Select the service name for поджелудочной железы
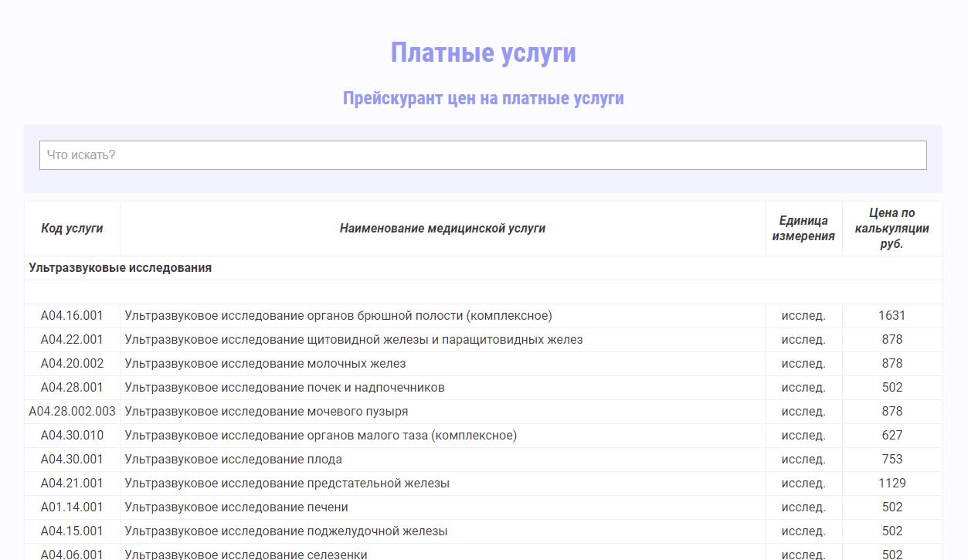 (286, 531)
